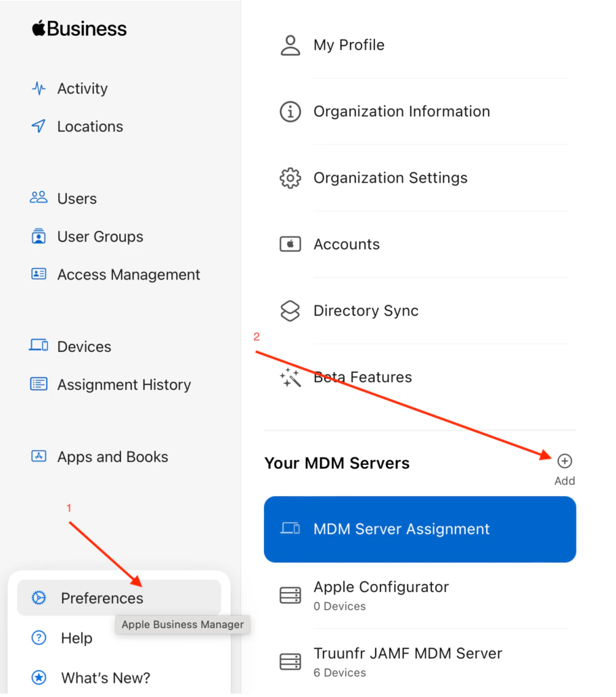
Task: Open What's New? label
Action: pyautogui.click(x=106, y=678)
